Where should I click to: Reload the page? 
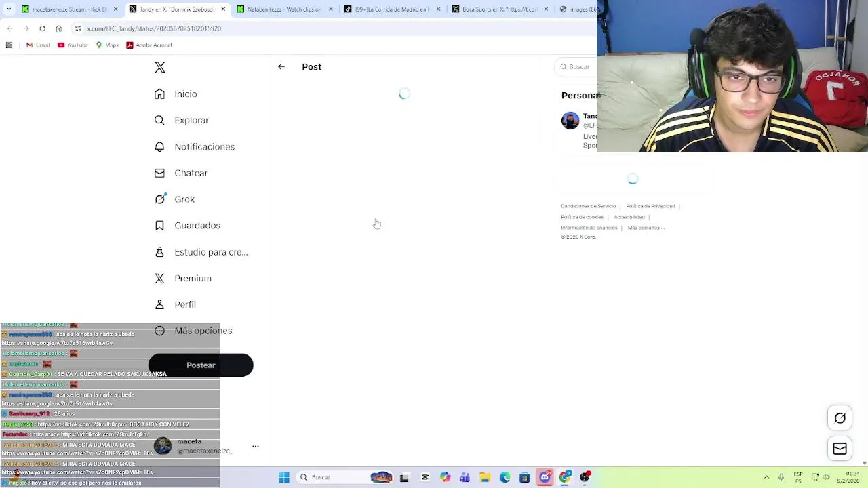(x=42, y=28)
